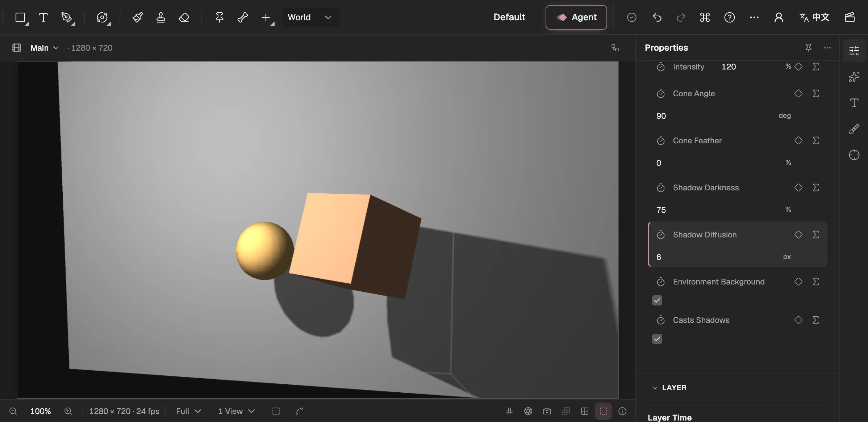Open the Help question mark

tap(730, 17)
